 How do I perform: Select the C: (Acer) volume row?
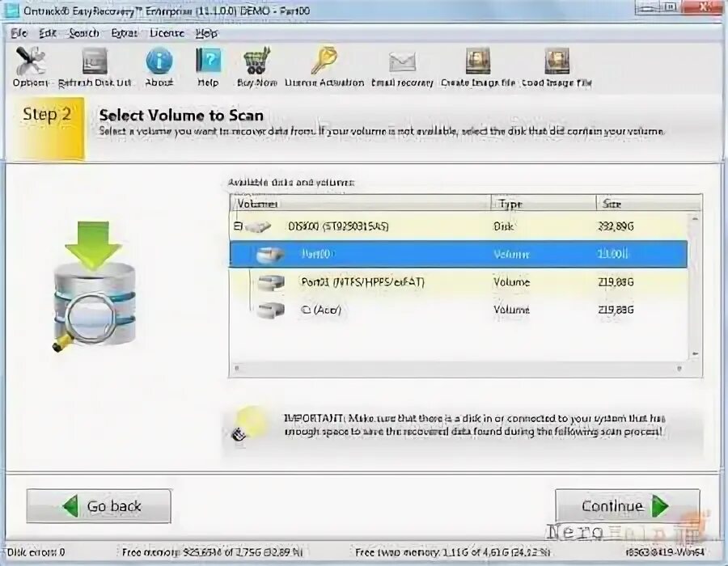click(x=459, y=310)
